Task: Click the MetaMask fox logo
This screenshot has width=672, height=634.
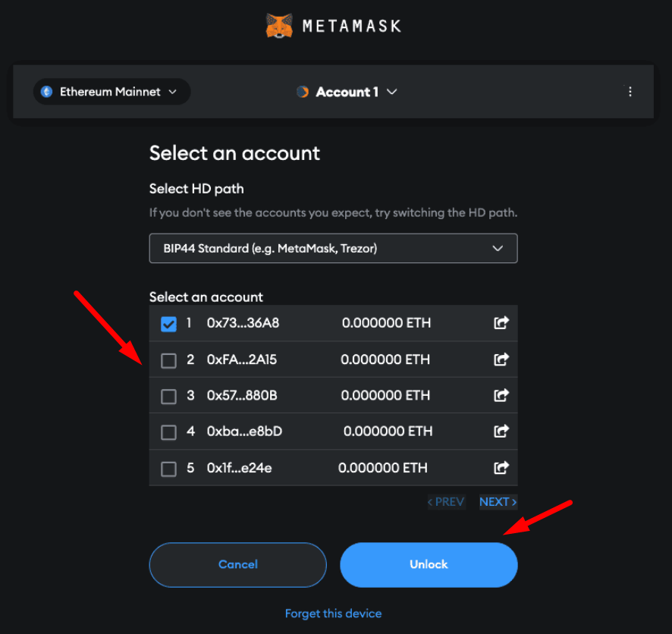Action: [279, 26]
